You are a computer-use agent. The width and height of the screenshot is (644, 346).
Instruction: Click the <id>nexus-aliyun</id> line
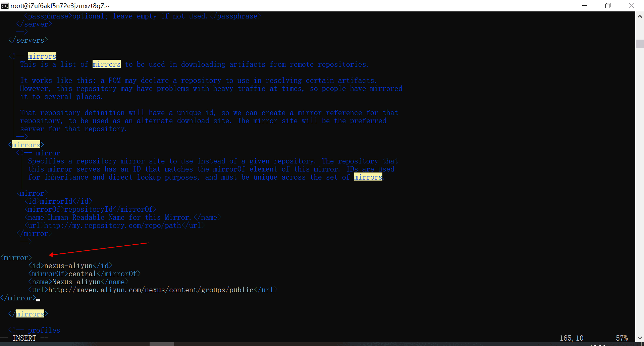(70, 266)
